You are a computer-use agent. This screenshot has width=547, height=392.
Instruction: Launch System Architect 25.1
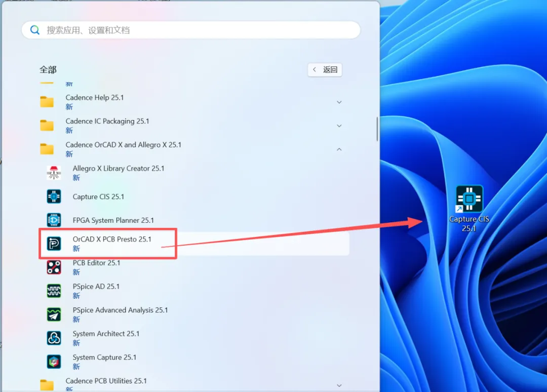(x=193, y=338)
